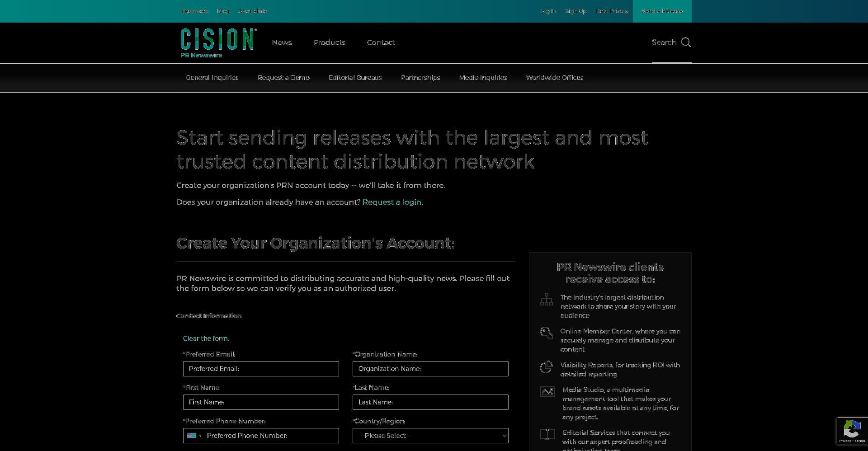This screenshot has height=451, width=868.
Task: Click the Online Member Center key icon
Action: tap(547, 333)
